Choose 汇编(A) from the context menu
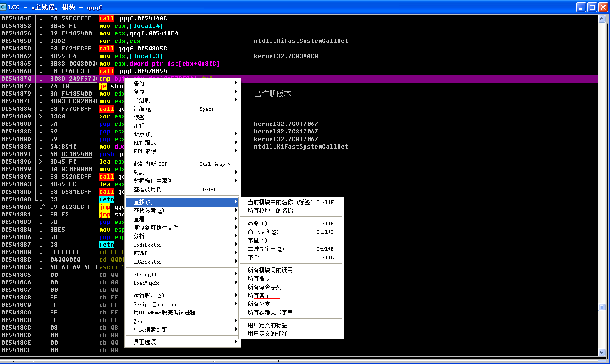Viewport: 610px width, 364px height. click(x=183, y=108)
